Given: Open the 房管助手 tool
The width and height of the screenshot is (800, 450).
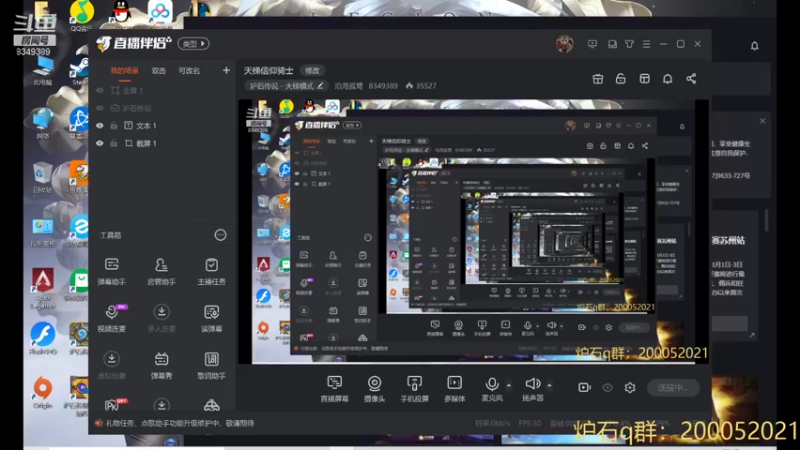Looking at the screenshot, I should 161,271.
